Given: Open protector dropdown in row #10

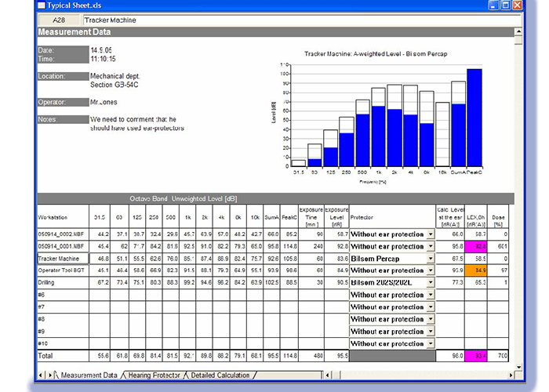Looking at the screenshot, I should click(431, 343).
